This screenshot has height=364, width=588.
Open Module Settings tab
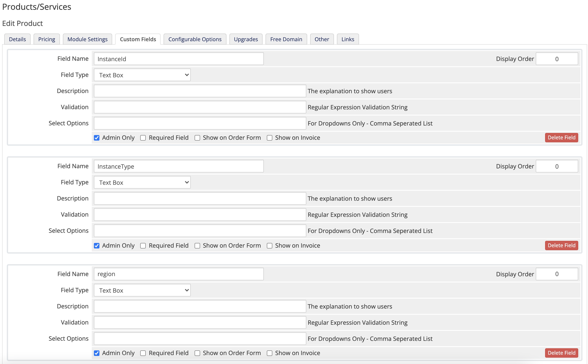click(87, 39)
